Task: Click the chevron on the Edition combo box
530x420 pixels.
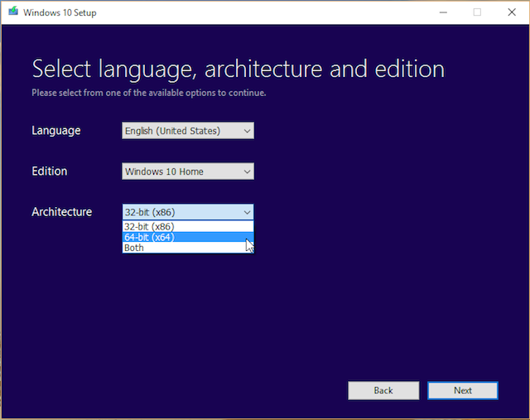Action: [246, 171]
